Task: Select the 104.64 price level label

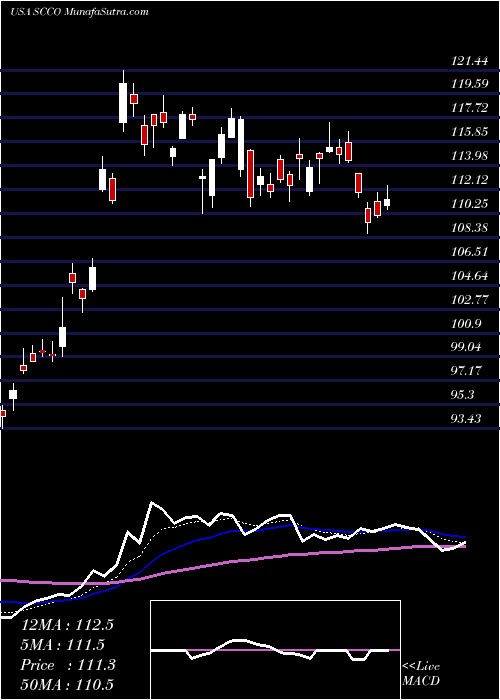Action: pos(470,276)
